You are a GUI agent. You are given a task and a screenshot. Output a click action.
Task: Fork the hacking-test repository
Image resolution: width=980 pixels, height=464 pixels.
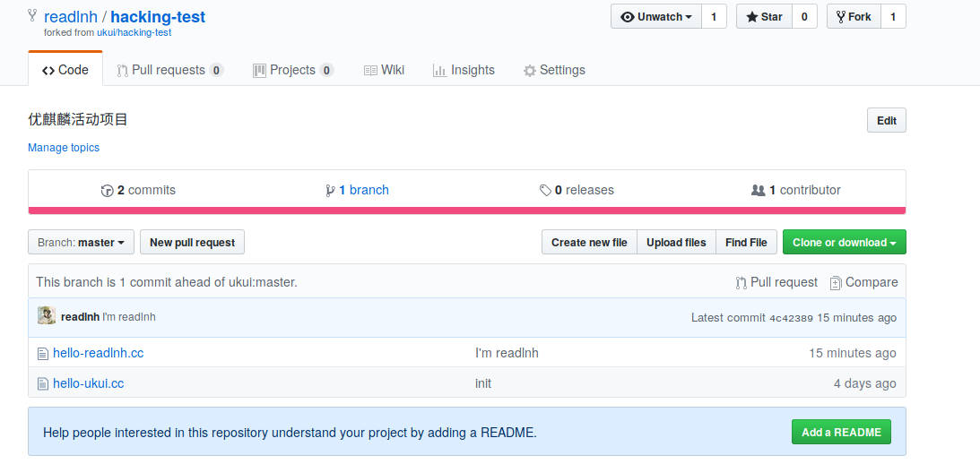(x=854, y=17)
